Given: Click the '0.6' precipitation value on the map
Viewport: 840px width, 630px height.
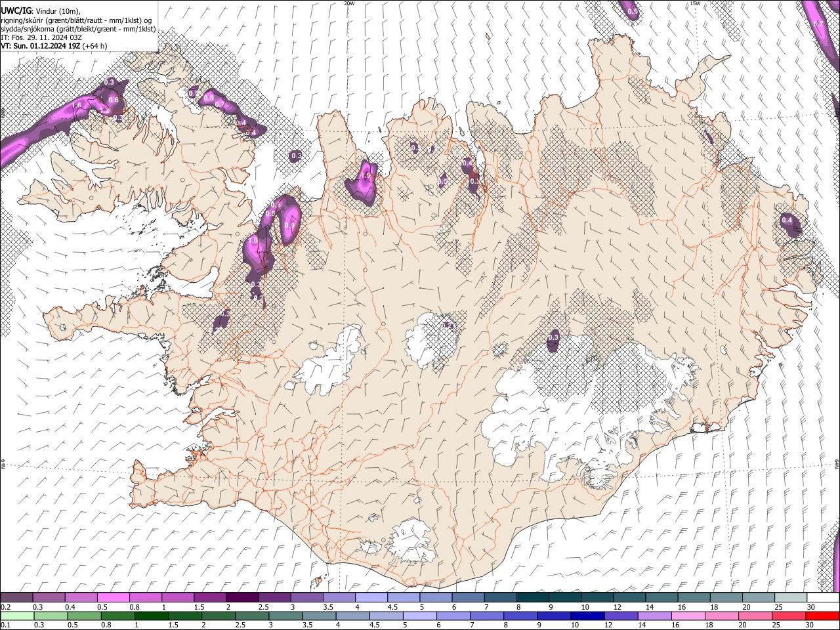Looking at the screenshot, I should [114, 100].
